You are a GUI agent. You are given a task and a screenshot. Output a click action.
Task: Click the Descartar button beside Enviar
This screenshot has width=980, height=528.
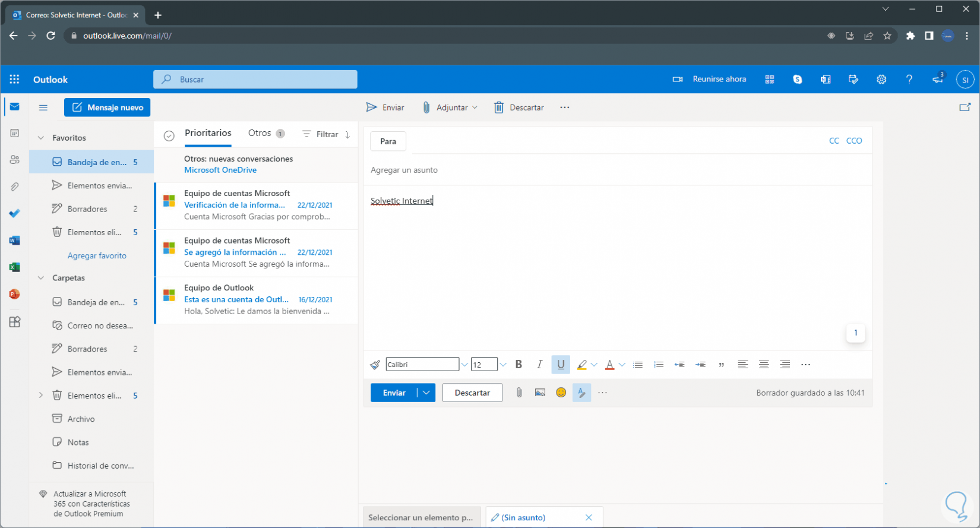(x=472, y=393)
